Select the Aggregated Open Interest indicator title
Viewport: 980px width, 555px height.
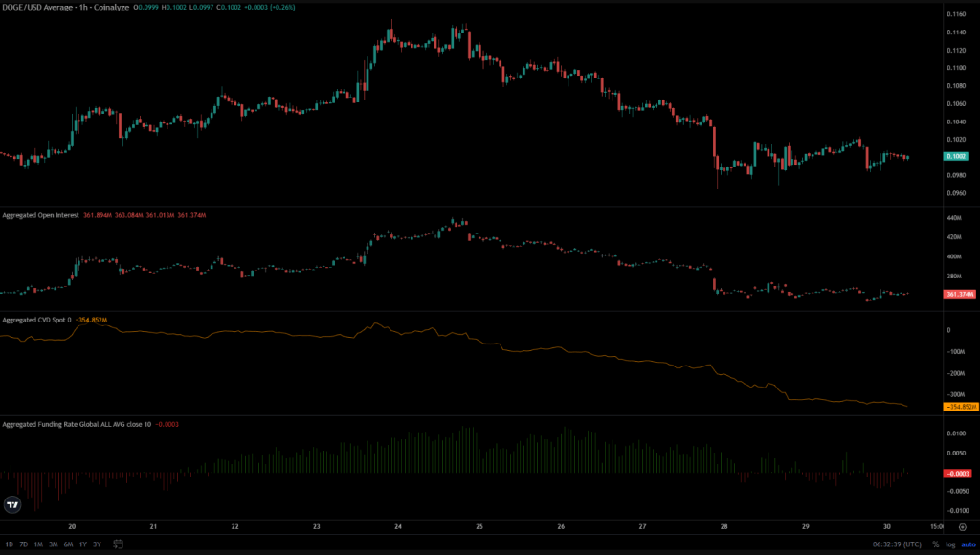tap(40, 215)
